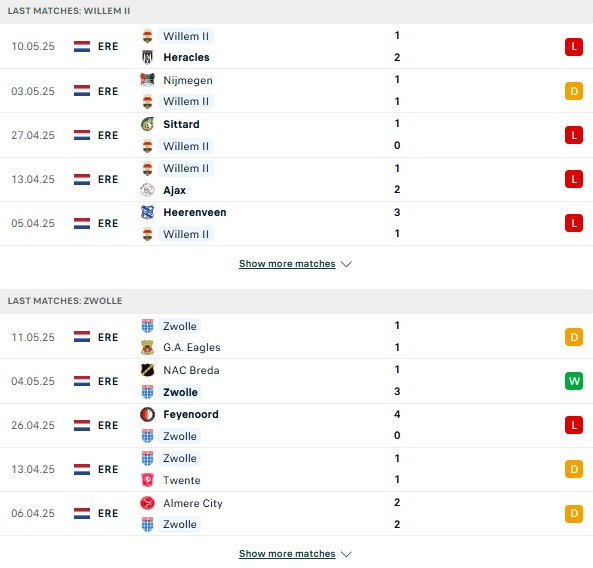593x568 pixels.
Task: Click the orange D badge for Nijmegen match
Action: click(574, 91)
